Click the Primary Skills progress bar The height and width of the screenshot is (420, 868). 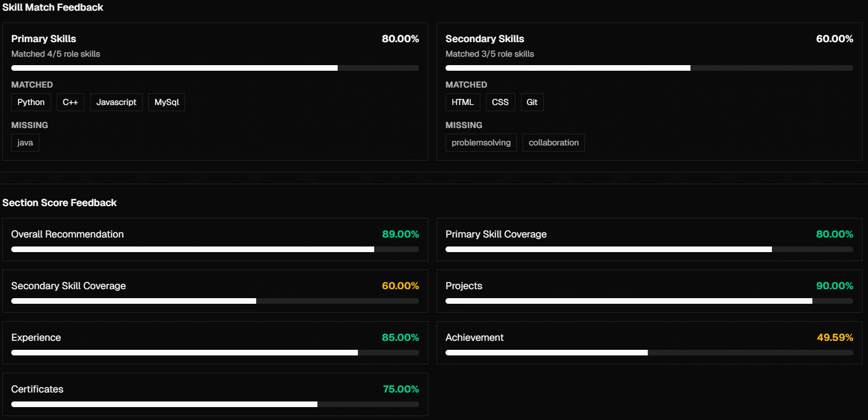215,68
